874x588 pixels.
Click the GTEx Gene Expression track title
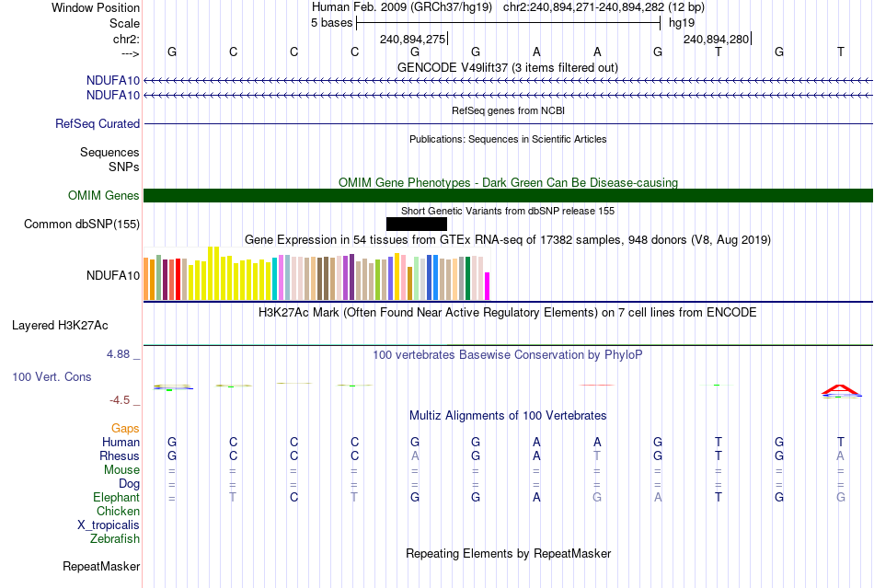[x=507, y=239]
